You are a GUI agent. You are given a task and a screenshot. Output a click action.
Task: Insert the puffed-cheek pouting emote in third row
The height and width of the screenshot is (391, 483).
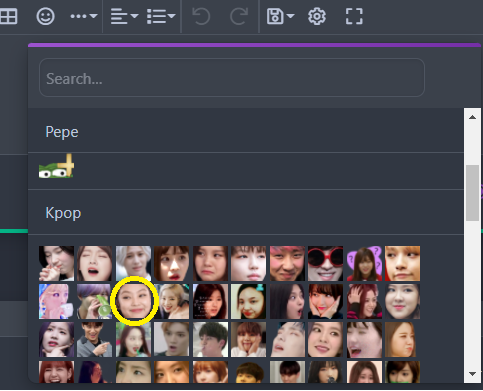402,339
